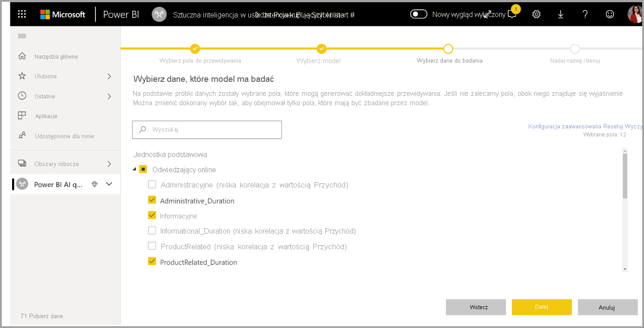This screenshot has height=328, width=644.
Task: Expand the Obszary robocze chevron
Action: pos(109,164)
